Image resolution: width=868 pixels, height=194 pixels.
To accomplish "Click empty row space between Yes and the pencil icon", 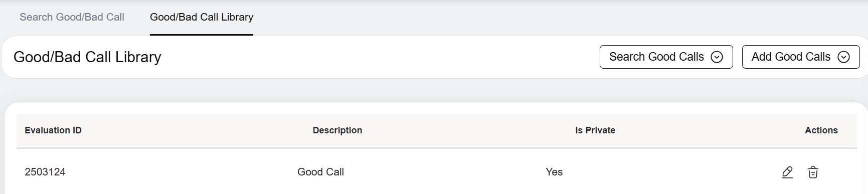I will coord(672,172).
